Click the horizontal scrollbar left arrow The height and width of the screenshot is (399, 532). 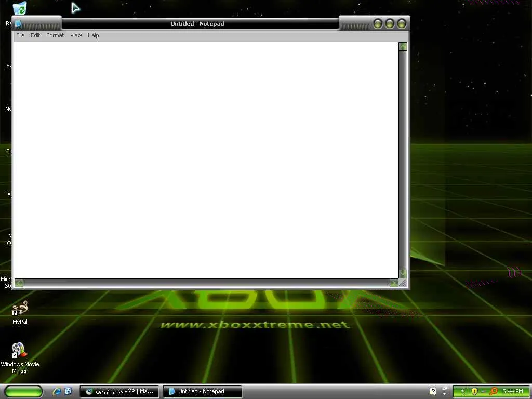pyautogui.click(x=19, y=283)
